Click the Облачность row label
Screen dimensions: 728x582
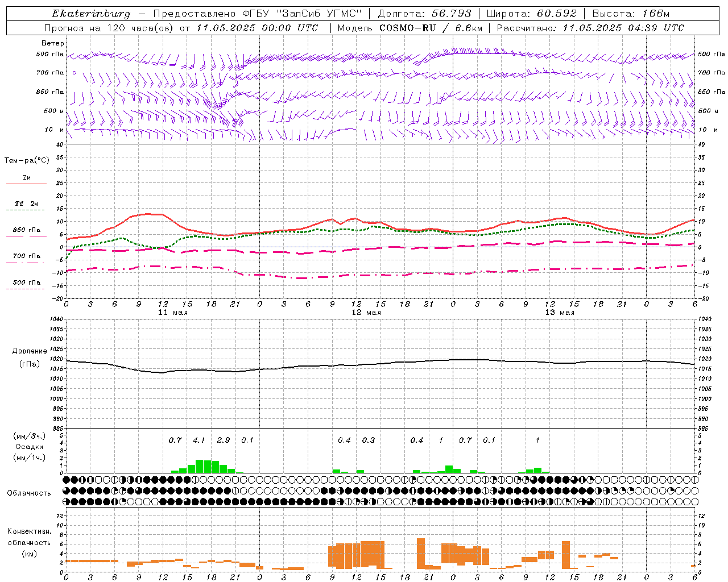[29, 493]
